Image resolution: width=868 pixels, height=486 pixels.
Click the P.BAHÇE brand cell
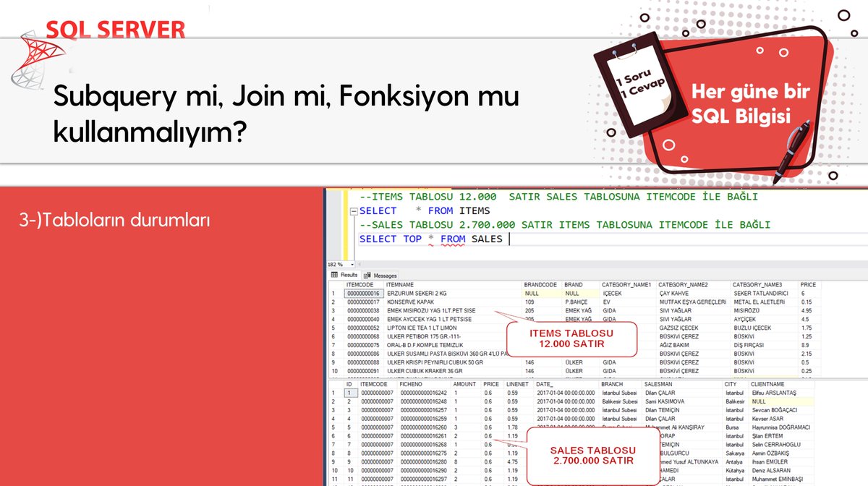(x=576, y=302)
